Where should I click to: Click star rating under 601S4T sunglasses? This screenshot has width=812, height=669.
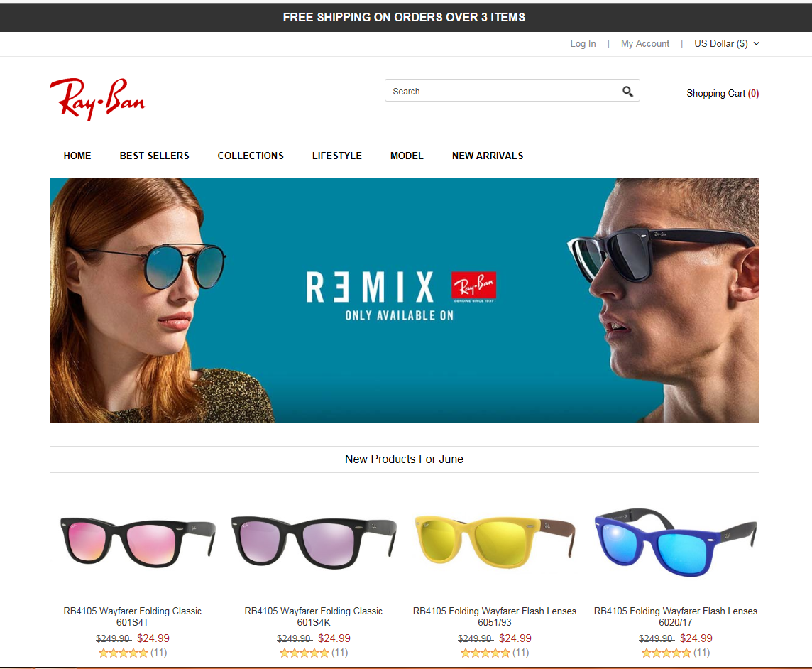point(124,653)
